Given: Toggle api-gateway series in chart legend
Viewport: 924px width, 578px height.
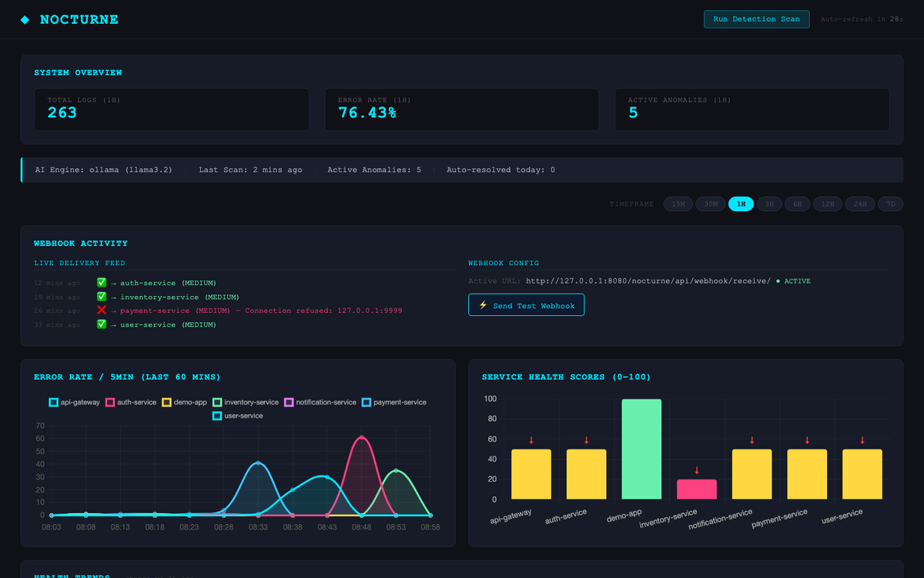Looking at the screenshot, I should point(75,402).
